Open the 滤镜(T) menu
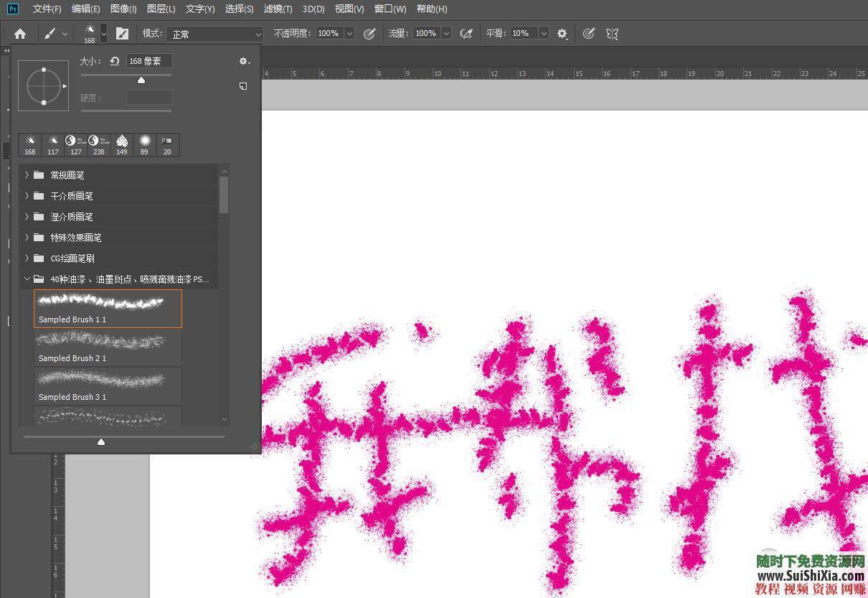 point(278,9)
